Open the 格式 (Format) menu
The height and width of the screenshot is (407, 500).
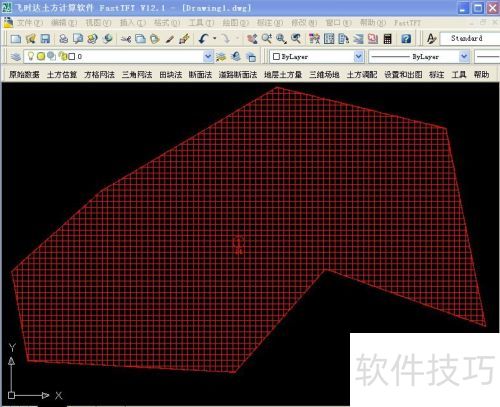(167, 23)
